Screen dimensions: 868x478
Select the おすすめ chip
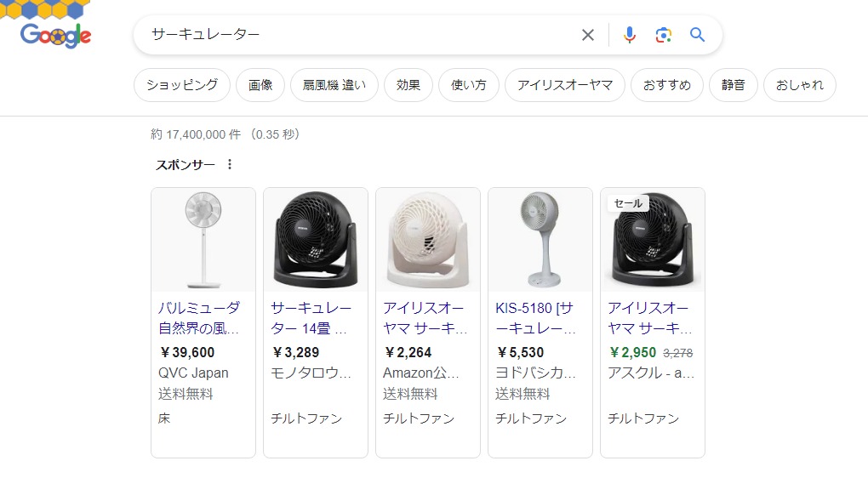tap(667, 85)
